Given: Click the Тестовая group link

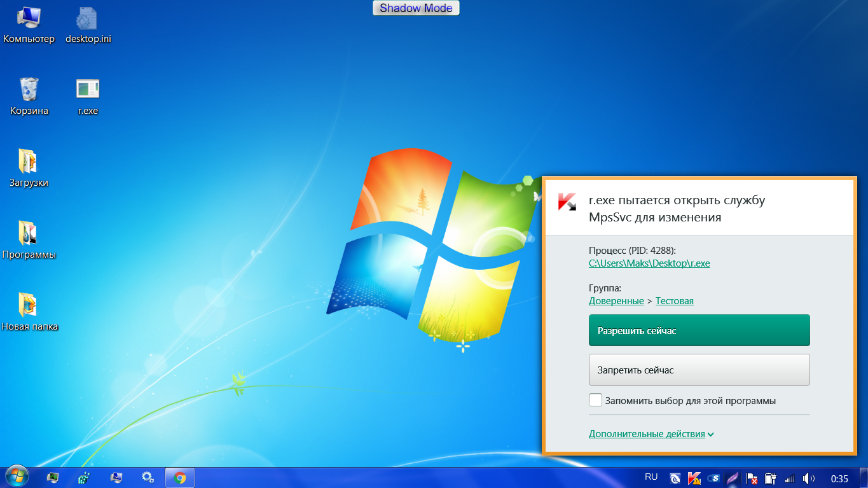Looking at the screenshot, I should [x=675, y=300].
